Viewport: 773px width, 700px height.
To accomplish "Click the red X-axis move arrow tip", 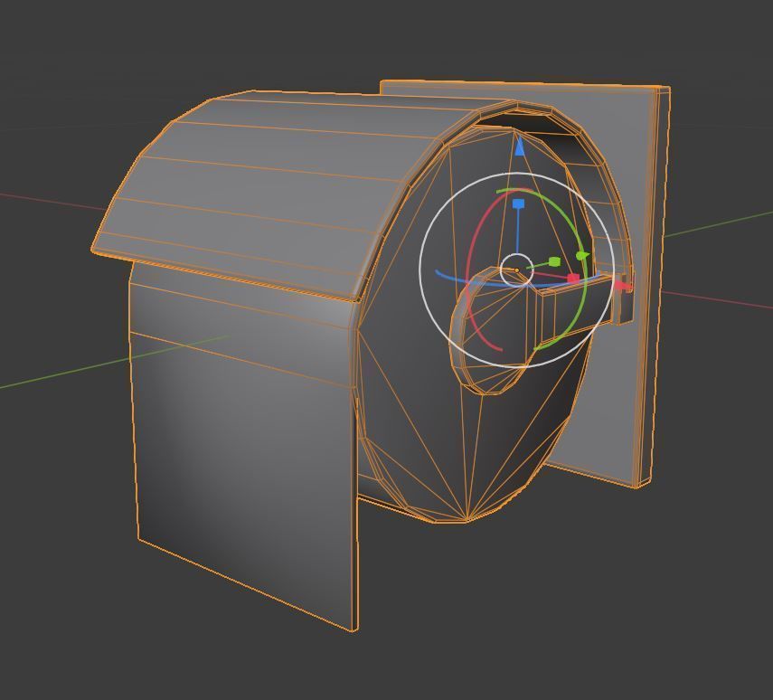I will point(624,286).
